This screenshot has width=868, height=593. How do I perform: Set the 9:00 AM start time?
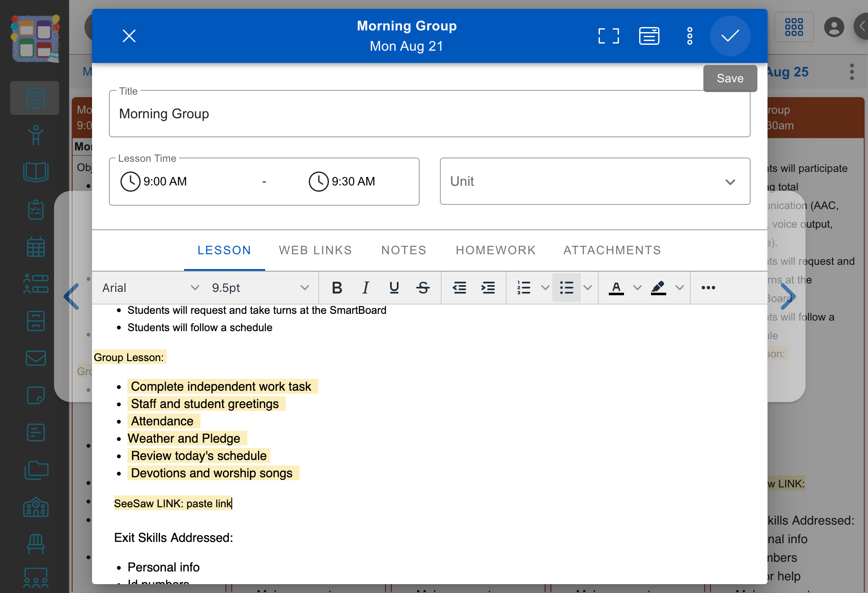(x=154, y=182)
